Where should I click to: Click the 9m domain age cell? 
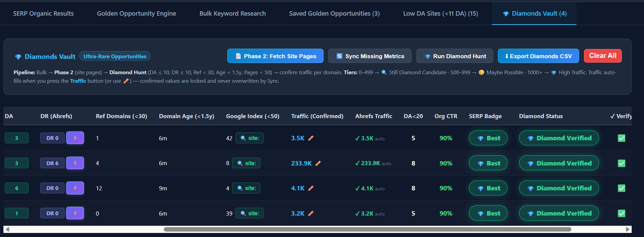[163, 188]
